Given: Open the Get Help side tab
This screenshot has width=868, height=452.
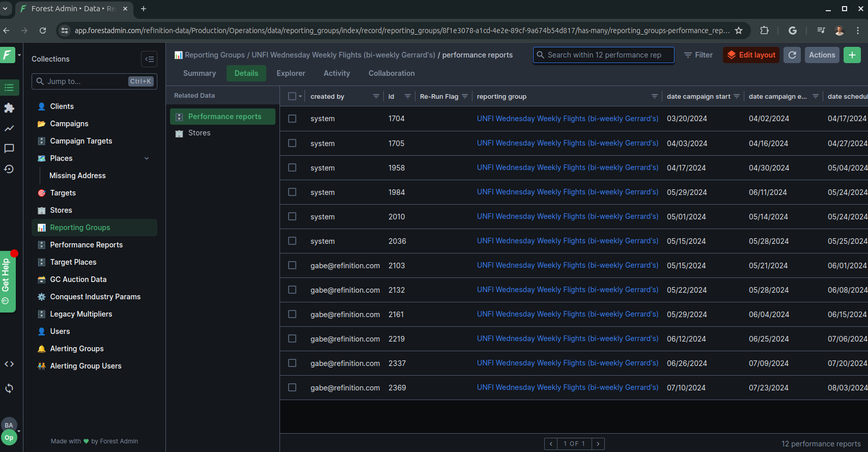Looking at the screenshot, I should click(x=7, y=281).
